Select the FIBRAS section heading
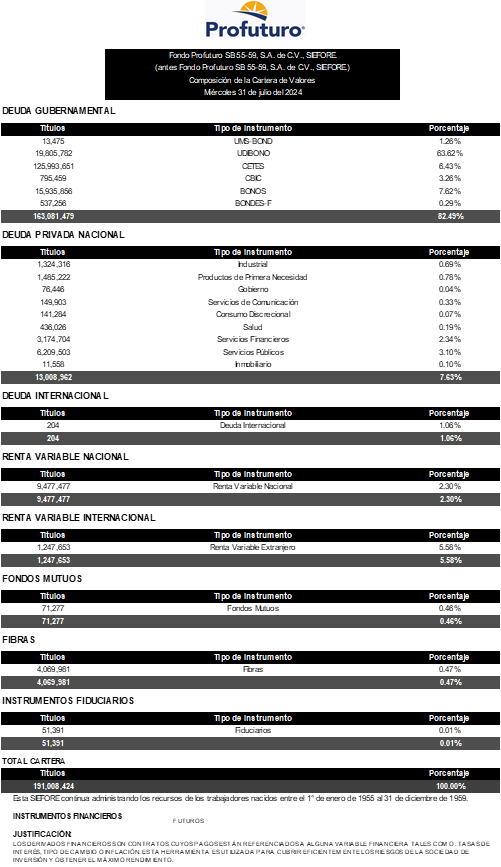 [19, 640]
